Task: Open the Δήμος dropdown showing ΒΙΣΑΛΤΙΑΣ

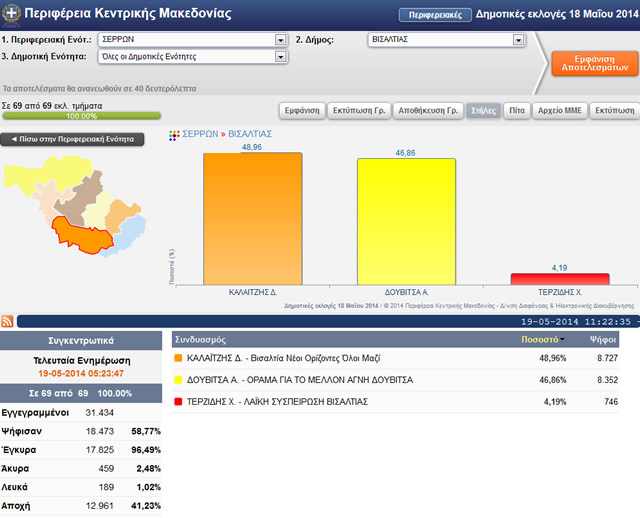Action: pos(446,40)
